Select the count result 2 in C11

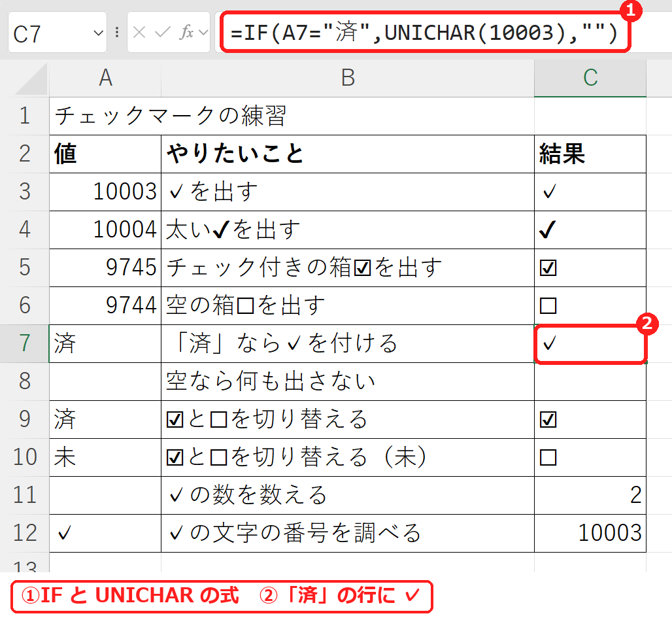[x=590, y=495]
